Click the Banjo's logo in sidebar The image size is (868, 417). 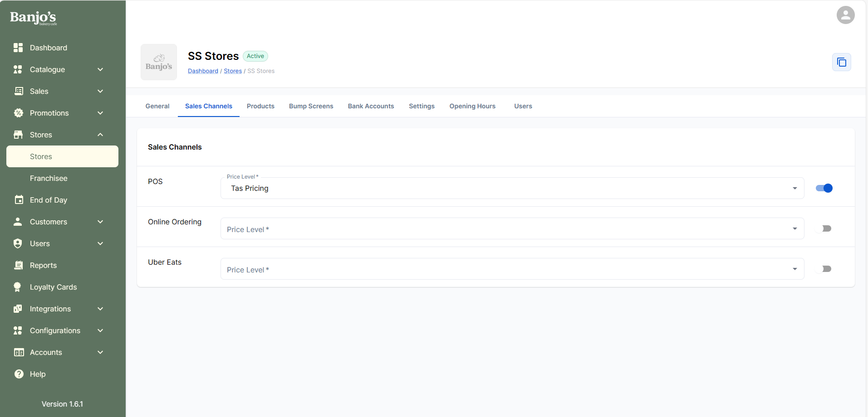coord(33,18)
